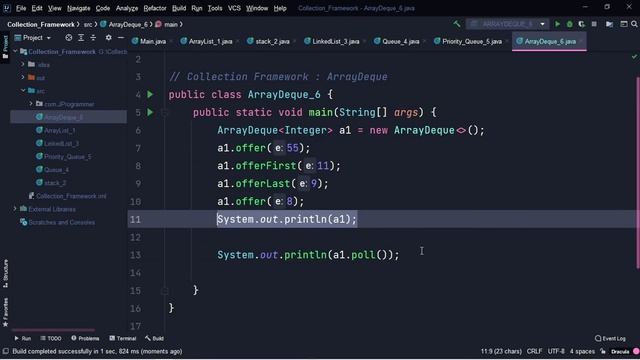Expand the com.JProgrammer package

(x=31, y=104)
